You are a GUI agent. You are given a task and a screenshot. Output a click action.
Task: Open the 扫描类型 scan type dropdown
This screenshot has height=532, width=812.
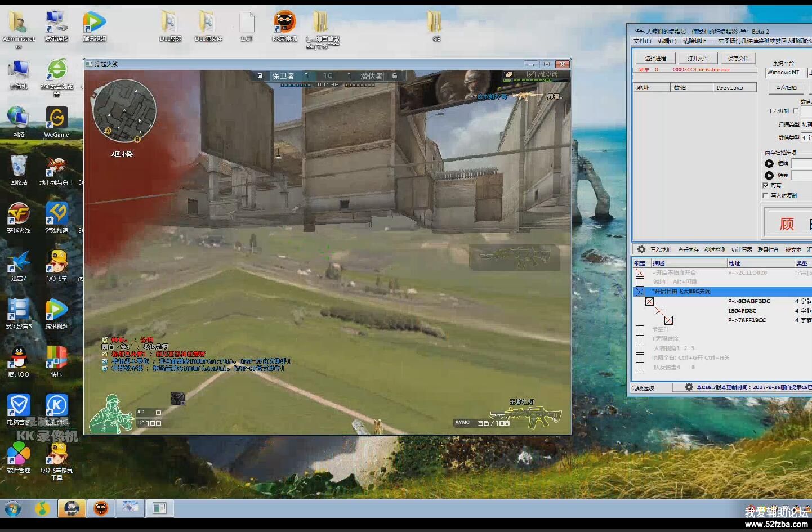coord(806,124)
